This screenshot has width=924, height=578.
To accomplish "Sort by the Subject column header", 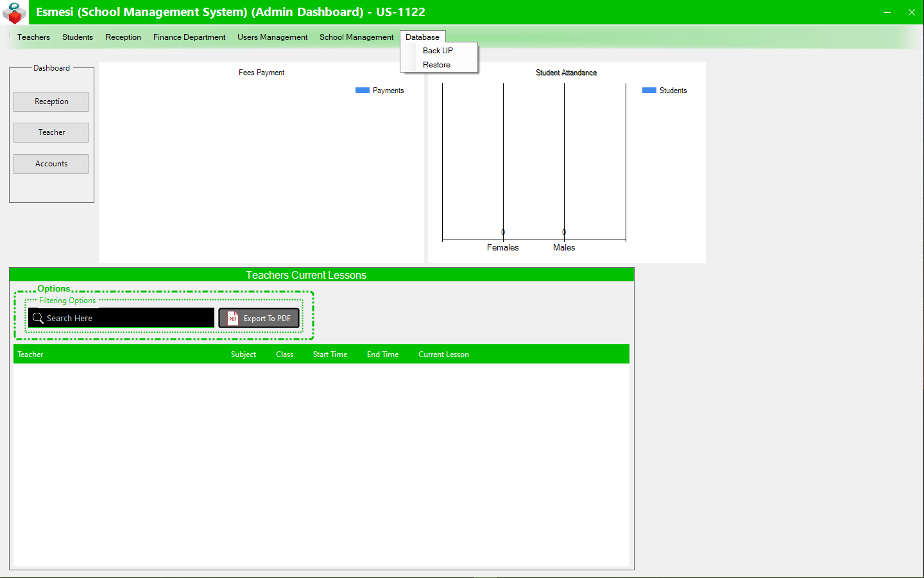I will tap(243, 355).
